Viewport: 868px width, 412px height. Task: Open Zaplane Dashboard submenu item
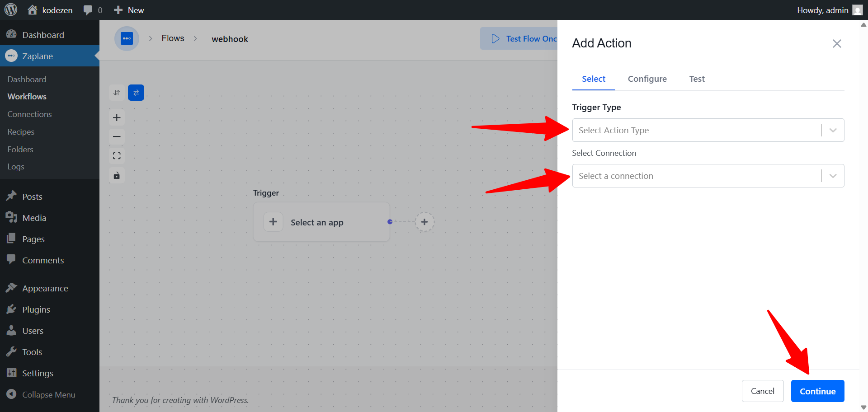(x=27, y=79)
